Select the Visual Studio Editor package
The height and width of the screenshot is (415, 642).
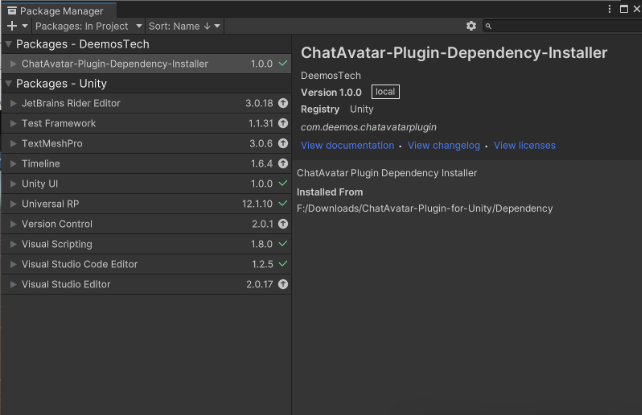pyautogui.click(x=146, y=284)
